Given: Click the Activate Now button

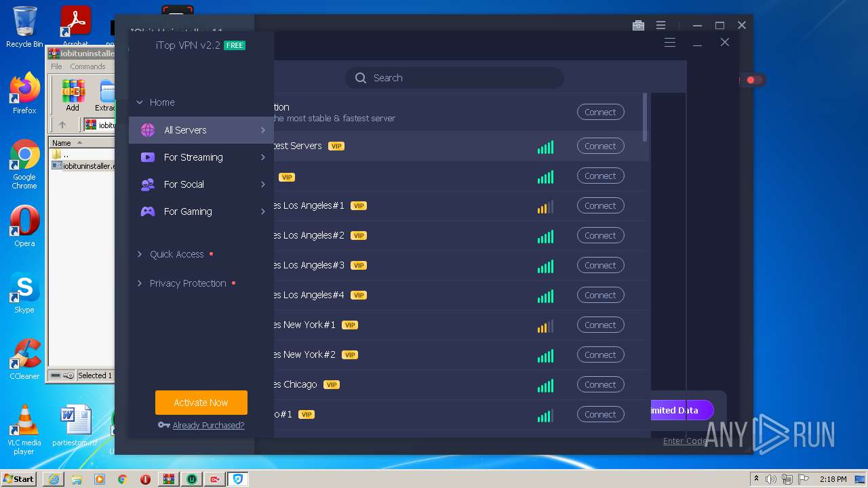Looking at the screenshot, I should click(201, 403).
